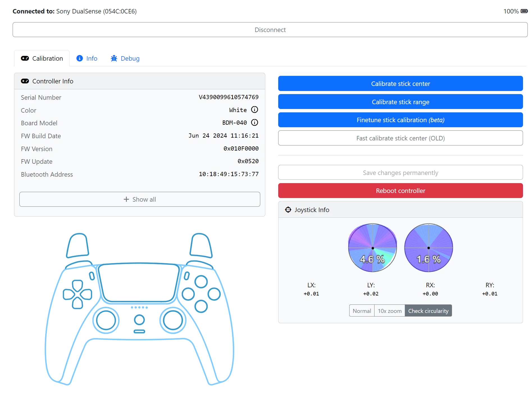532x405 pixels.
Task: Open the Info tab
Action: tap(87, 58)
